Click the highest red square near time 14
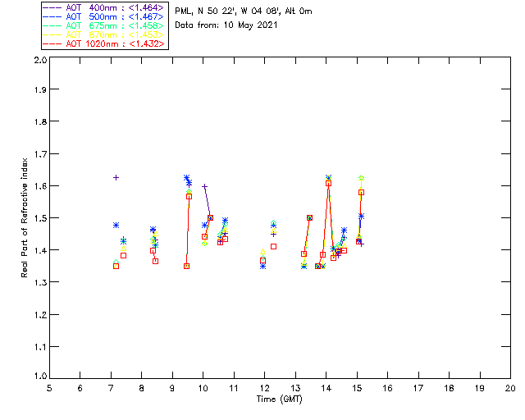The width and height of the screenshot is (525, 420). (328, 184)
